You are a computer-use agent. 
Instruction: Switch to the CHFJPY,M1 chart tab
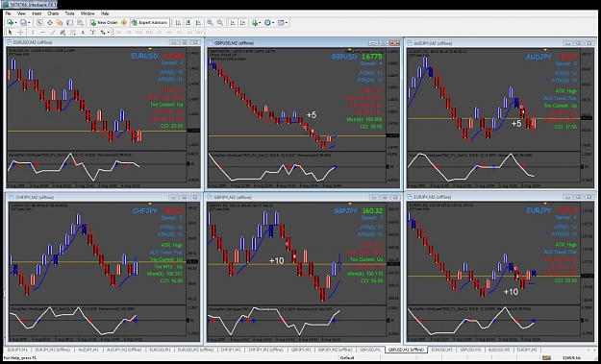[231, 350]
